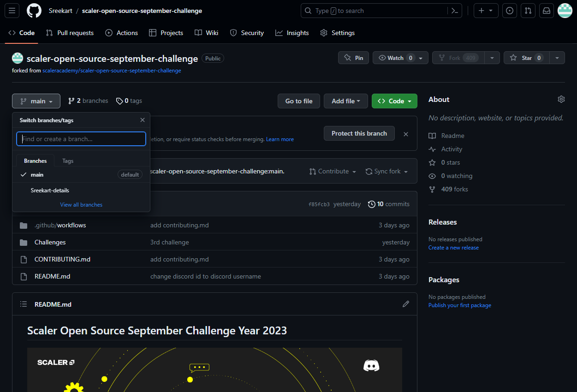
Task: Click the checkmark next to main branch
Action: pos(24,174)
